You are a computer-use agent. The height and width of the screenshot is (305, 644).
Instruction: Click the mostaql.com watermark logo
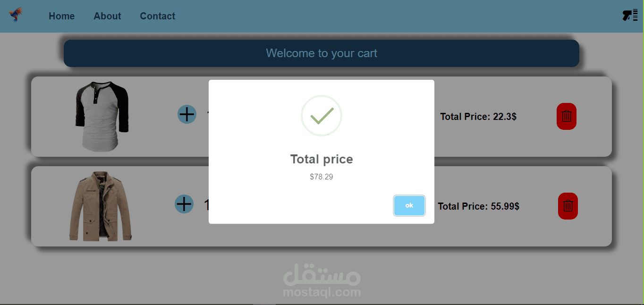point(322,281)
